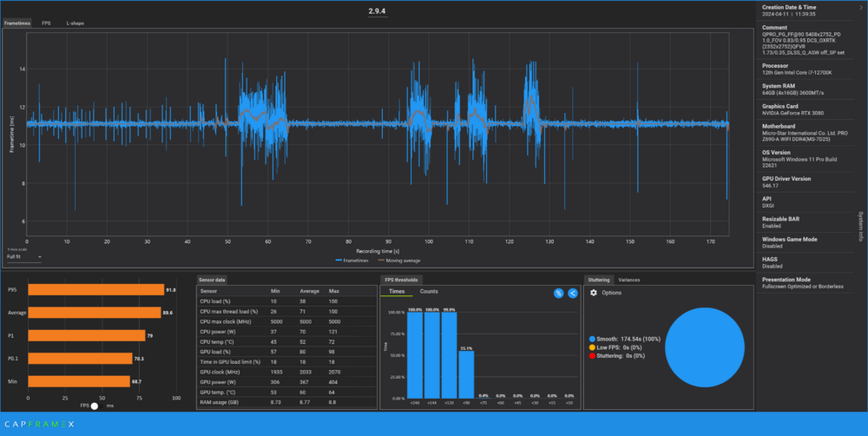Open the Y-Axis scale Full fit dropdown
The width and height of the screenshot is (868, 436).
click(24, 256)
